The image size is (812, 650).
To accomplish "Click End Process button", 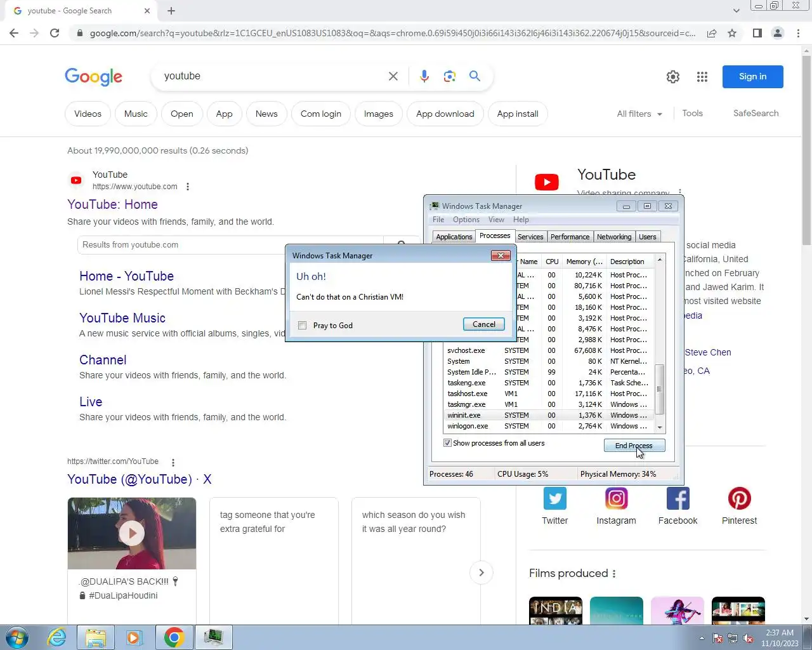I will 634,446.
